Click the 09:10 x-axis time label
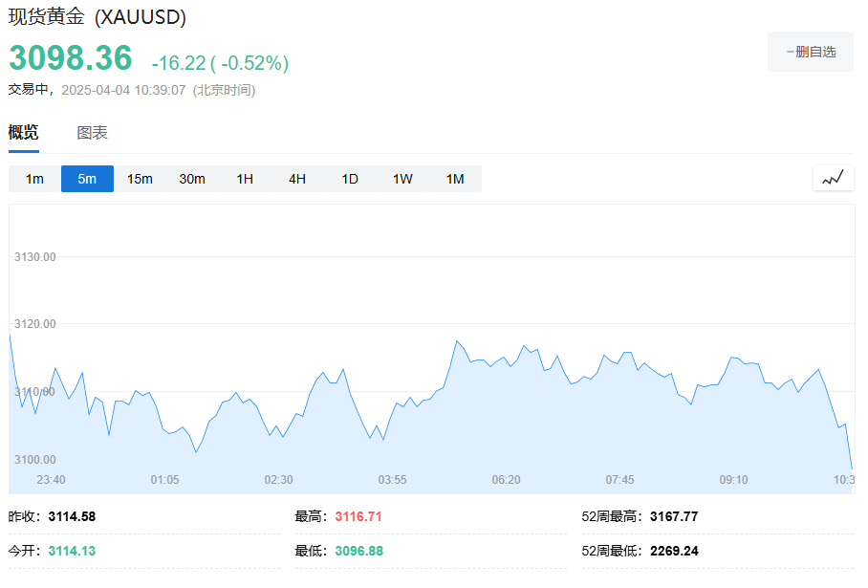The height and width of the screenshot is (588, 868). pyautogui.click(x=733, y=479)
